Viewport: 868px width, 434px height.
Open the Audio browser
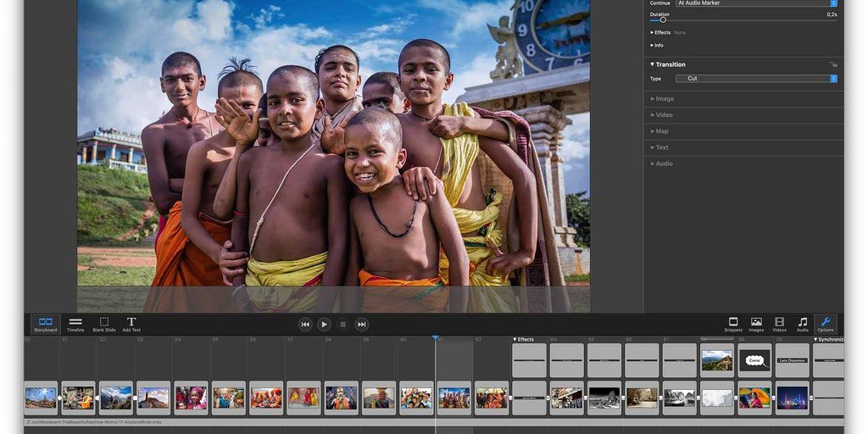pyautogui.click(x=802, y=324)
